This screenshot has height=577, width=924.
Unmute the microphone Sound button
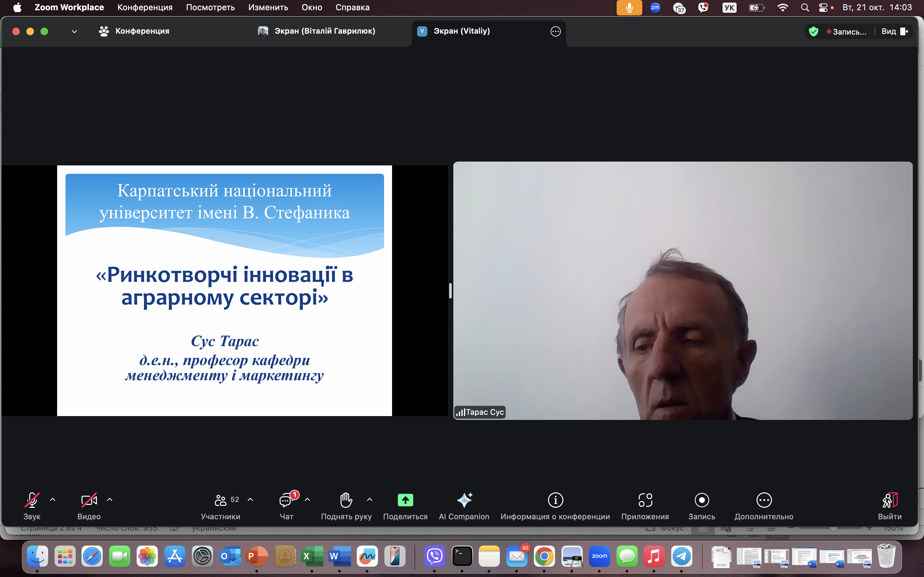32,500
